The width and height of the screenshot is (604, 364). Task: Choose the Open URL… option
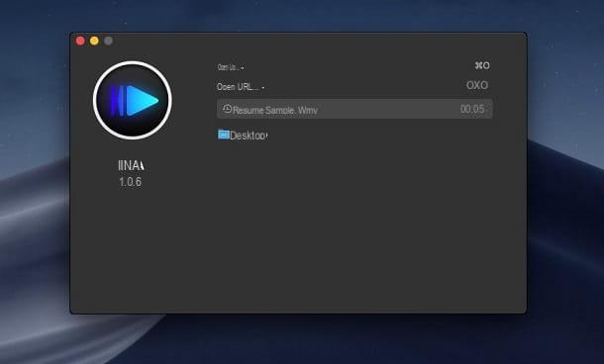238,87
